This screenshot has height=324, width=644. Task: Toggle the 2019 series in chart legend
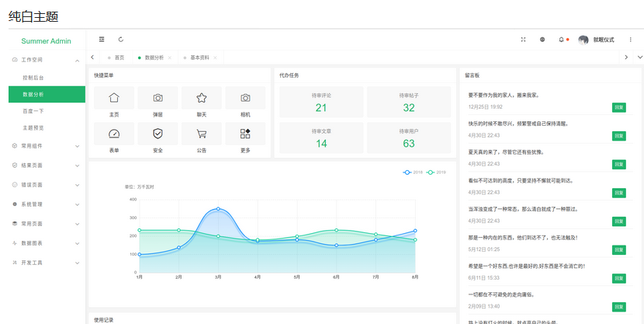coord(436,172)
